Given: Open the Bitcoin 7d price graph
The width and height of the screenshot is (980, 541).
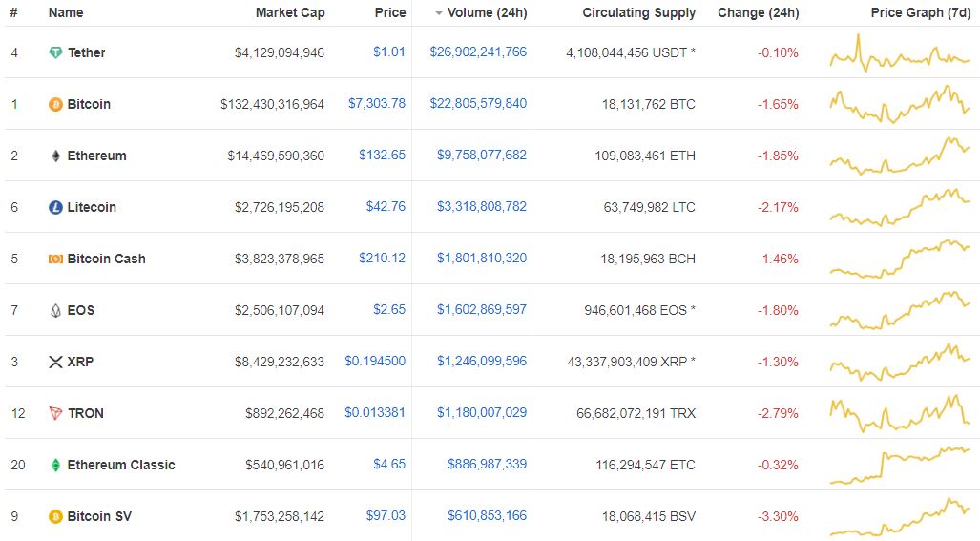Looking at the screenshot, I should pyautogui.click(x=900, y=104).
